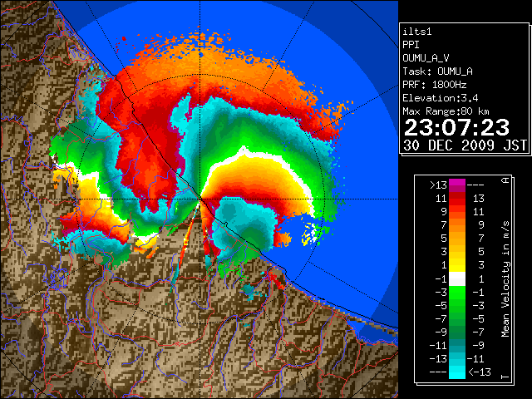Select the 'PPI' scan type text
The height and width of the screenshot is (399, 532).
coord(411,45)
